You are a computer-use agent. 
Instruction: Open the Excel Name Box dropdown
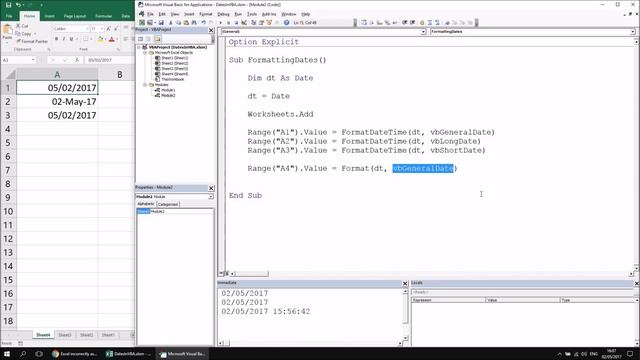coord(33,60)
